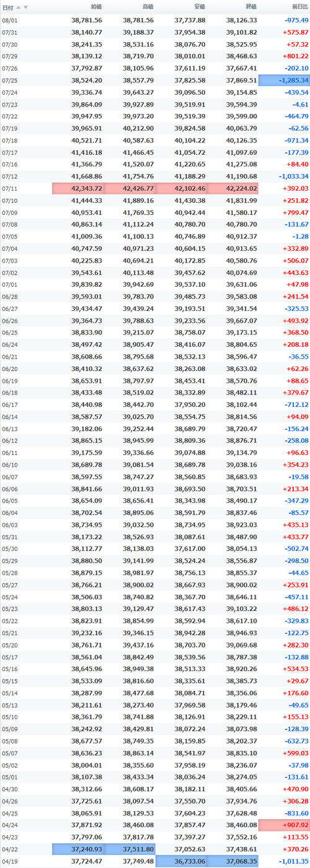Click closing price 38,525.95 for 07/30
Viewport: 310px width, 868px height.
click(241, 45)
